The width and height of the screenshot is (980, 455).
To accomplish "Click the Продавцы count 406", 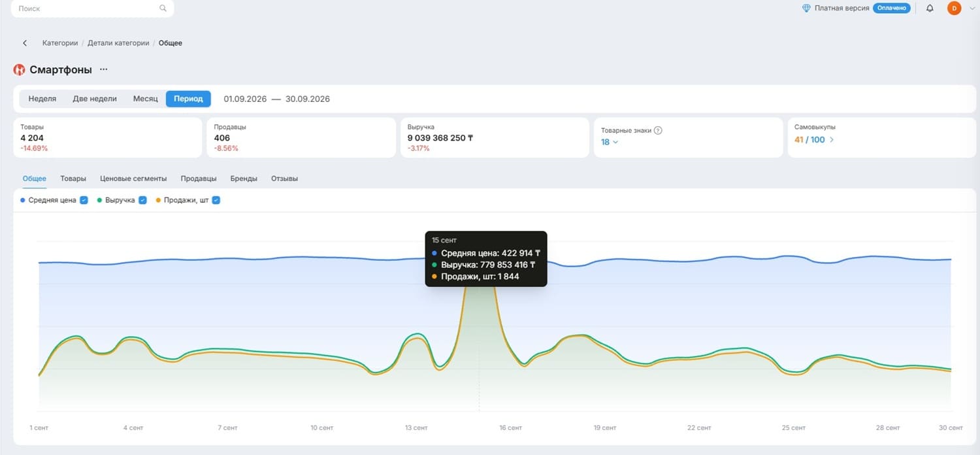I will click(x=222, y=138).
